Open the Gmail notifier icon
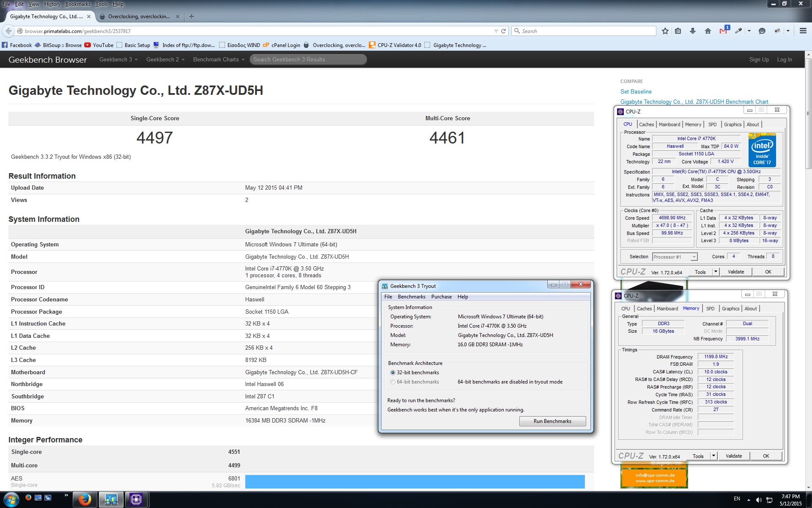 pyautogui.click(x=724, y=30)
